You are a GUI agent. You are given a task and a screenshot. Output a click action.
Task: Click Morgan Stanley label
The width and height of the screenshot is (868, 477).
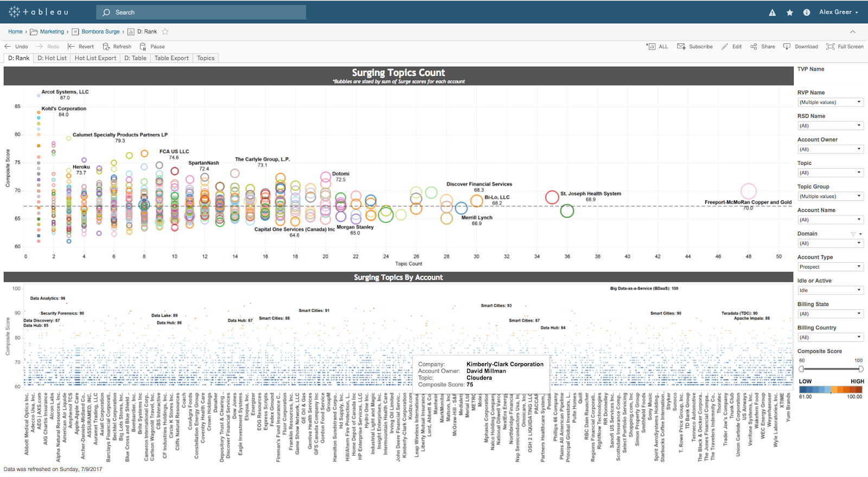[x=355, y=227]
